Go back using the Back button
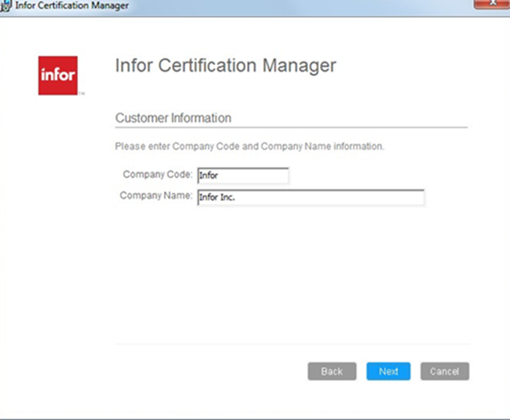 332,371
